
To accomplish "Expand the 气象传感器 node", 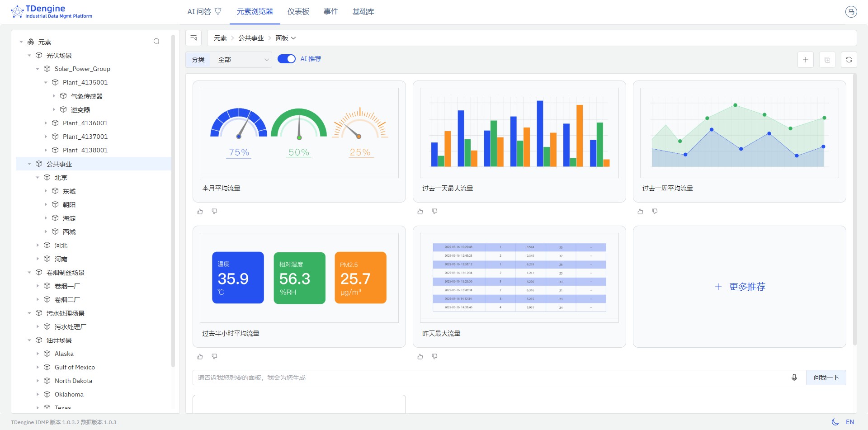I will 54,96.
